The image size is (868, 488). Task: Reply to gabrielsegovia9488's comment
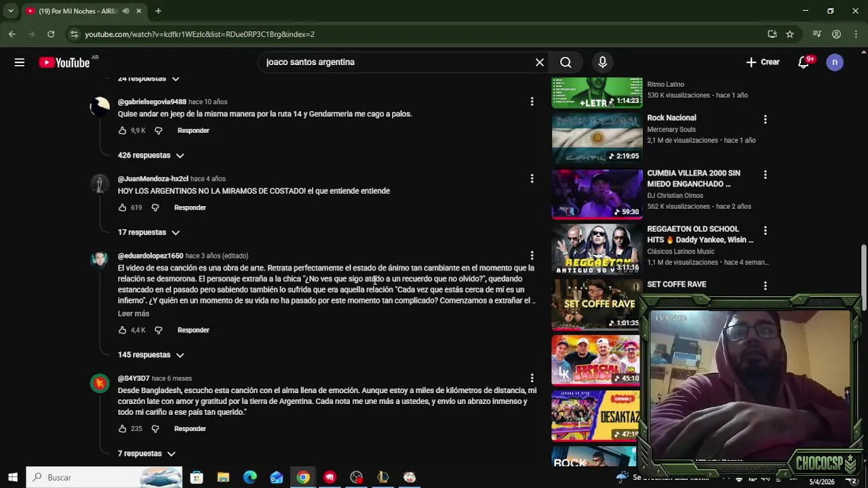click(193, 131)
